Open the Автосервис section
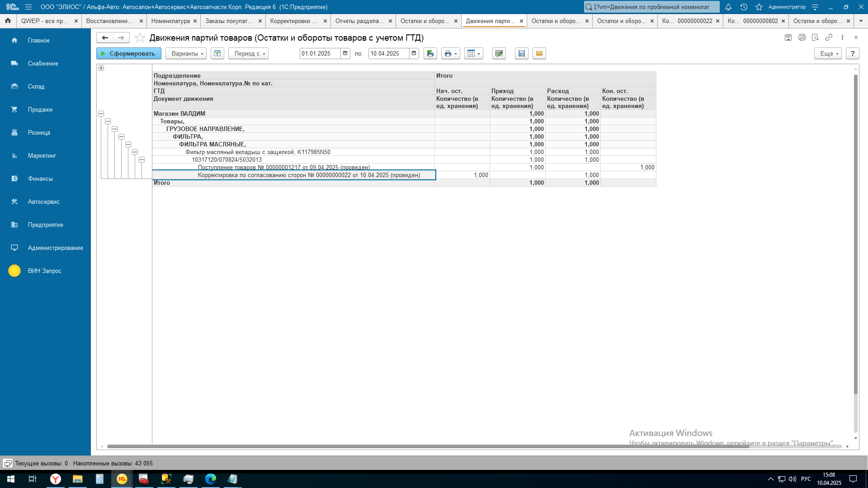The height and width of the screenshot is (488, 868). 45,202
